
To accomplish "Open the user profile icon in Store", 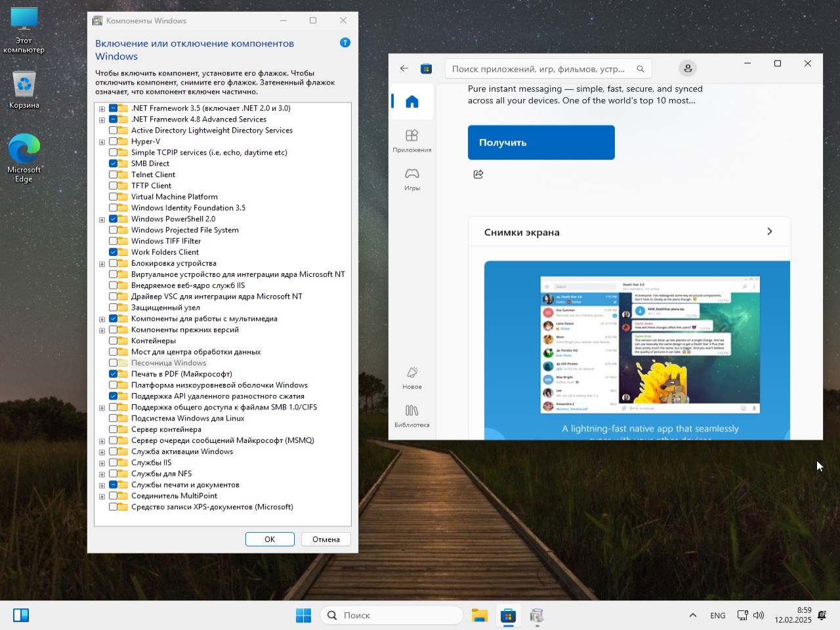I will (x=687, y=68).
